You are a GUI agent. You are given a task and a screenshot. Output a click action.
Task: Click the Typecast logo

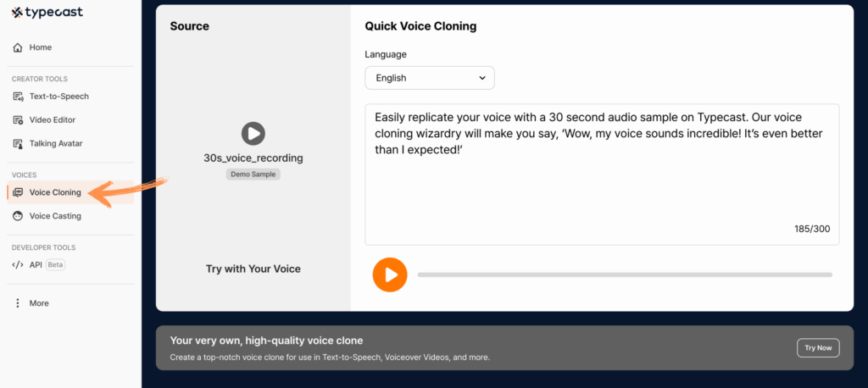pos(47,12)
